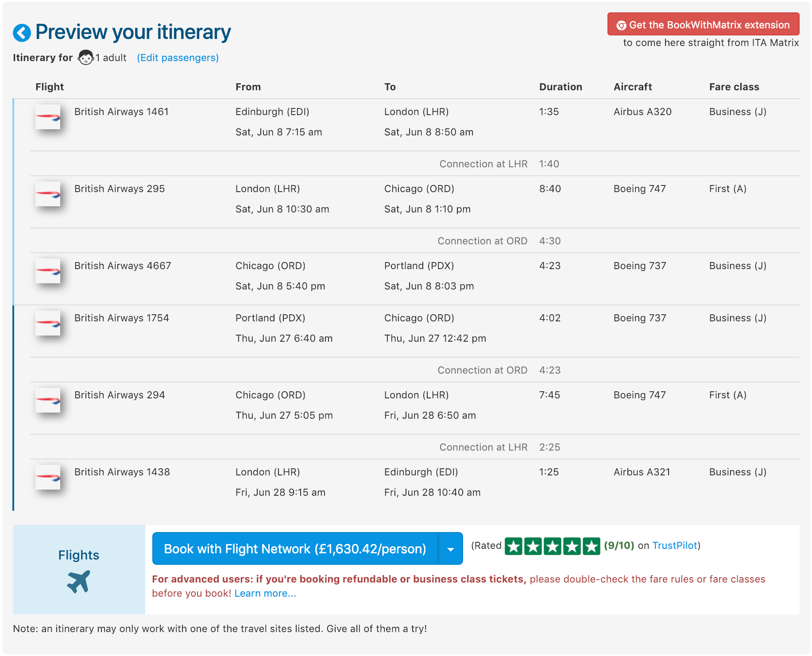Click the British Airways 1754 airline logo
This screenshot has height=656, width=812.
click(48, 323)
